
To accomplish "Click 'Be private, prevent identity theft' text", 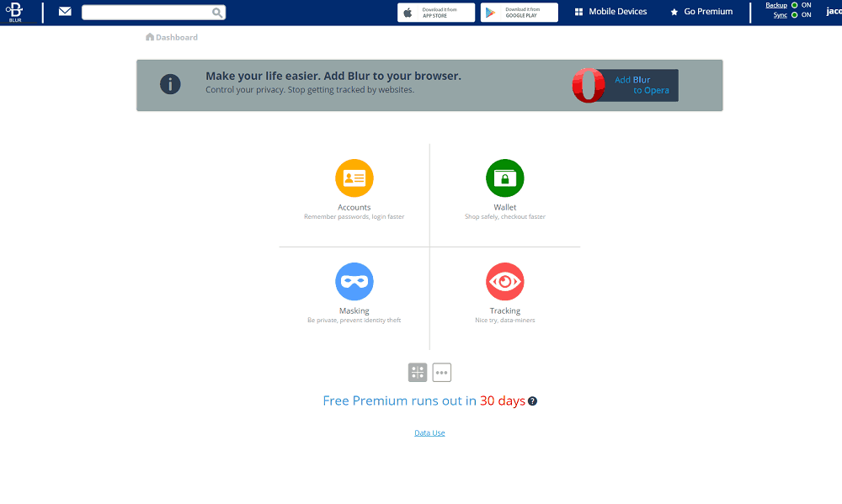I will pos(354,321).
